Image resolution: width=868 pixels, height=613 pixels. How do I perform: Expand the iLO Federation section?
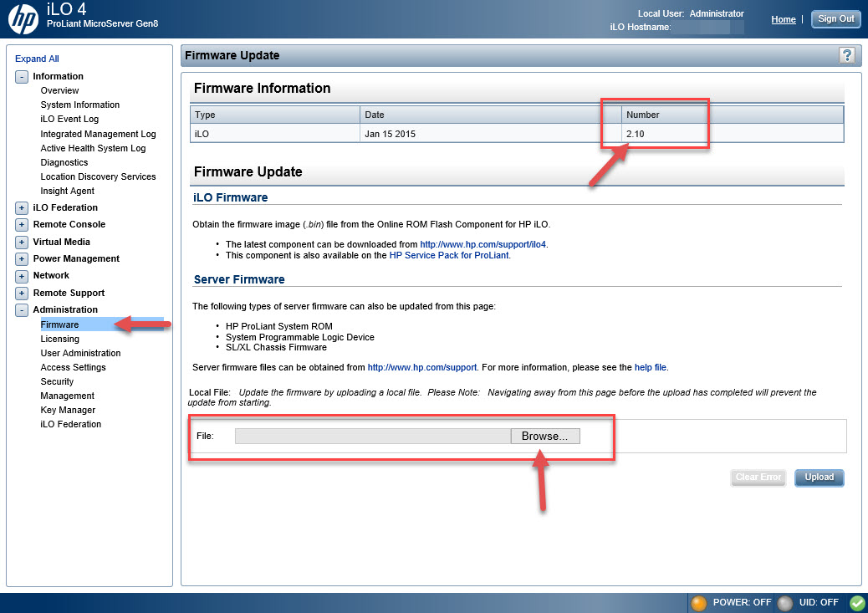[x=22, y=208]
